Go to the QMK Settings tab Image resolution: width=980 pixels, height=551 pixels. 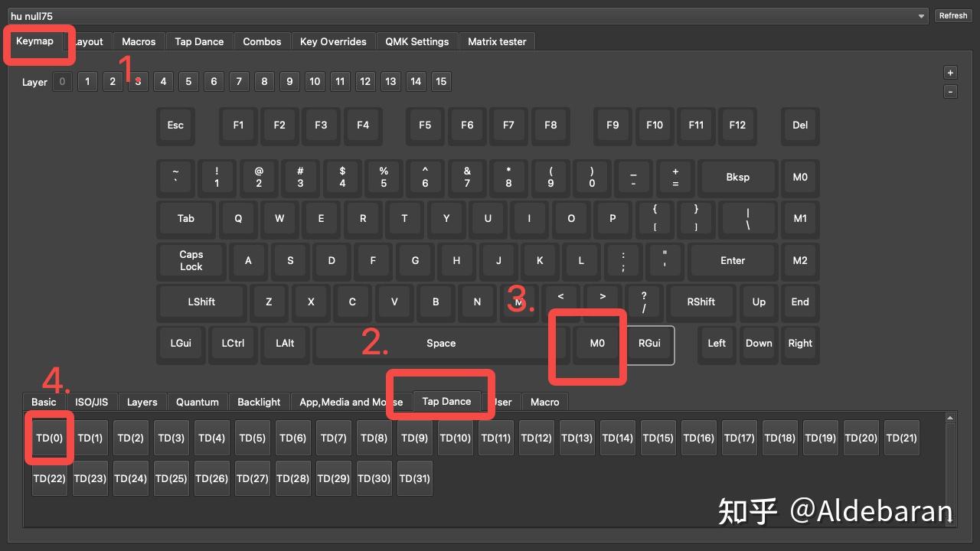click(417, 41)
